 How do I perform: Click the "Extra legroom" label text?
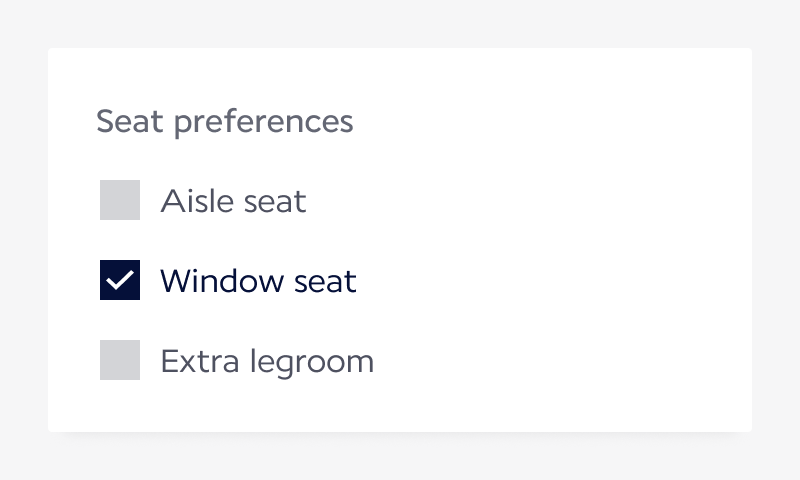[267, 361]
